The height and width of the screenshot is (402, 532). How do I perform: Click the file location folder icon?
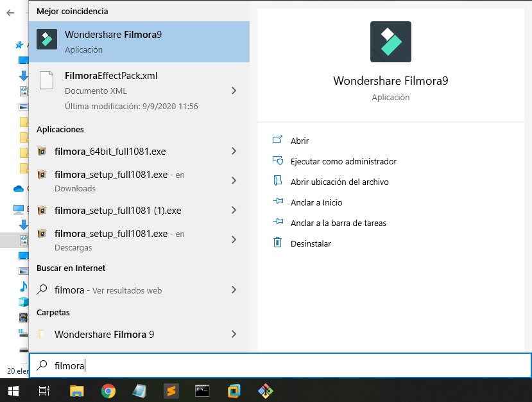(x=277, y=180)
